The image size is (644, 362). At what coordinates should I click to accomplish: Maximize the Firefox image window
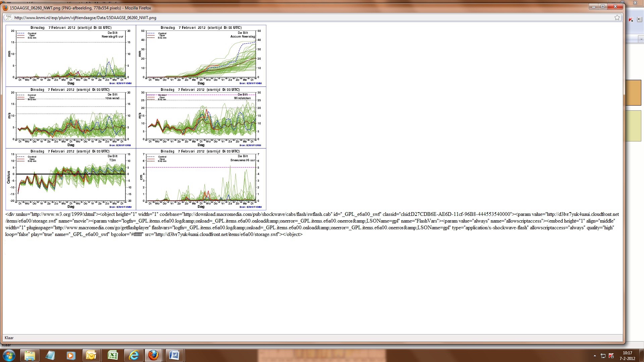click(x=603, y=7)
